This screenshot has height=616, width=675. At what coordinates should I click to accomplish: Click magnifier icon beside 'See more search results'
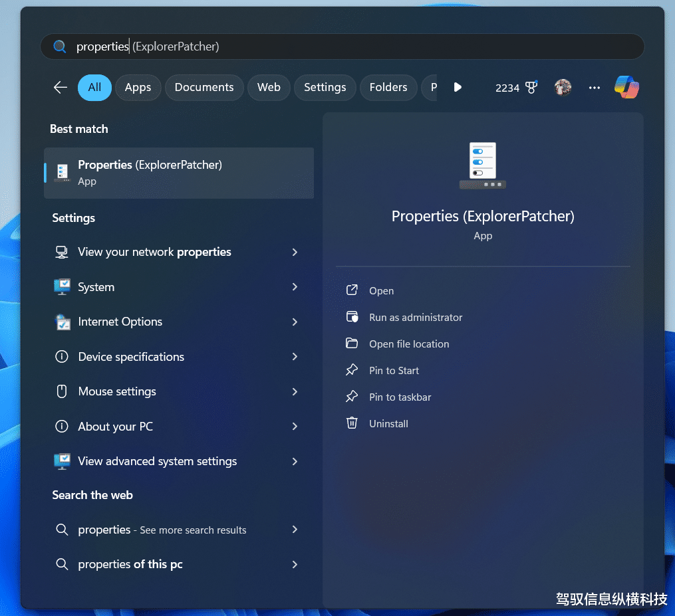[x=62, y=530]
